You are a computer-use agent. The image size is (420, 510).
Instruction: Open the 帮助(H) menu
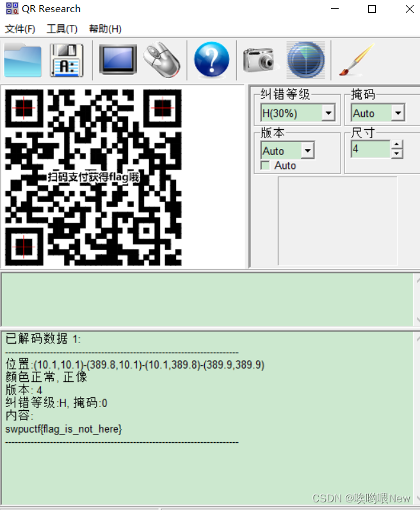106,29
